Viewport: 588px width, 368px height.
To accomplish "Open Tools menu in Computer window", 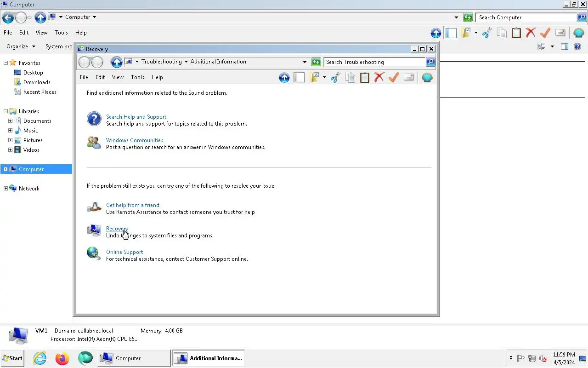I will pos(61,33).
